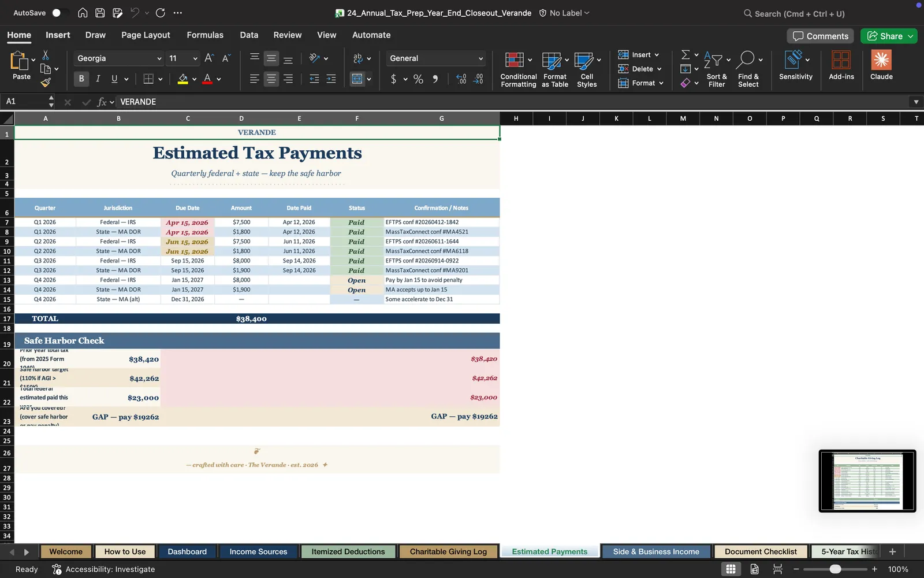Click the AutoSum sigma icon
The width and height of the screenshot is (924, 578).
coord(685,54)
